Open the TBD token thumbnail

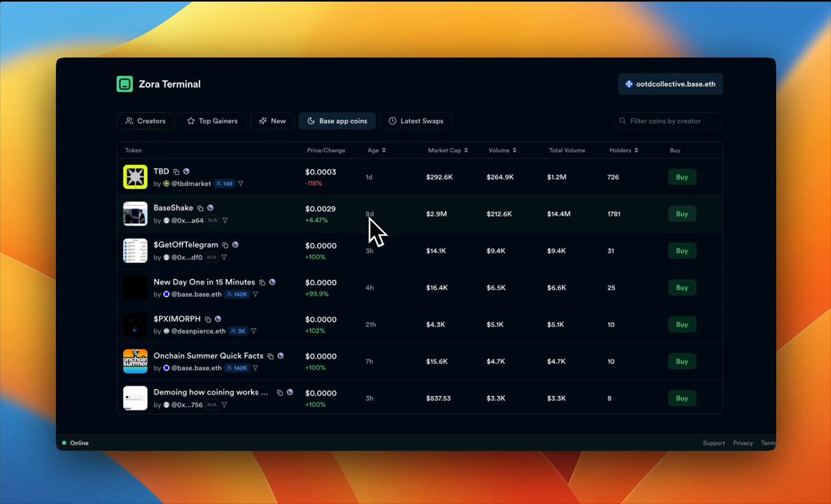pos(135,177)
